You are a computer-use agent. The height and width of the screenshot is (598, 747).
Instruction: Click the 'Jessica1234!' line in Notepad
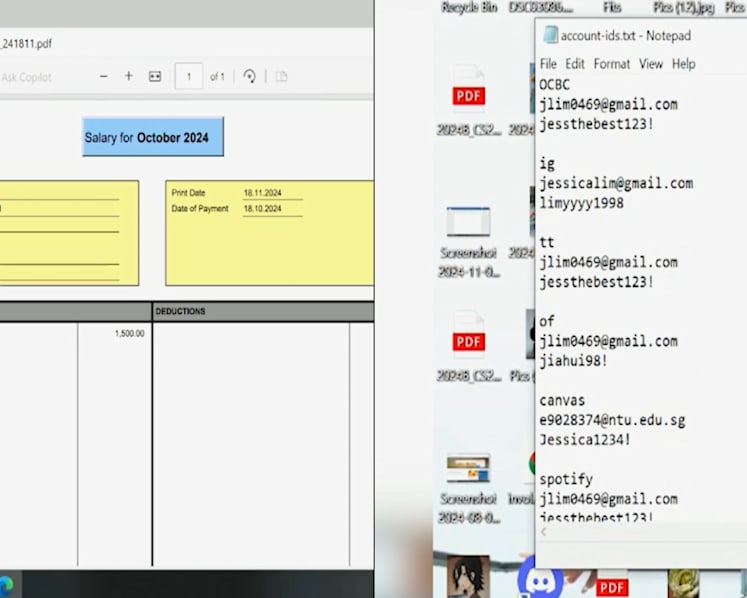point(585,439)
